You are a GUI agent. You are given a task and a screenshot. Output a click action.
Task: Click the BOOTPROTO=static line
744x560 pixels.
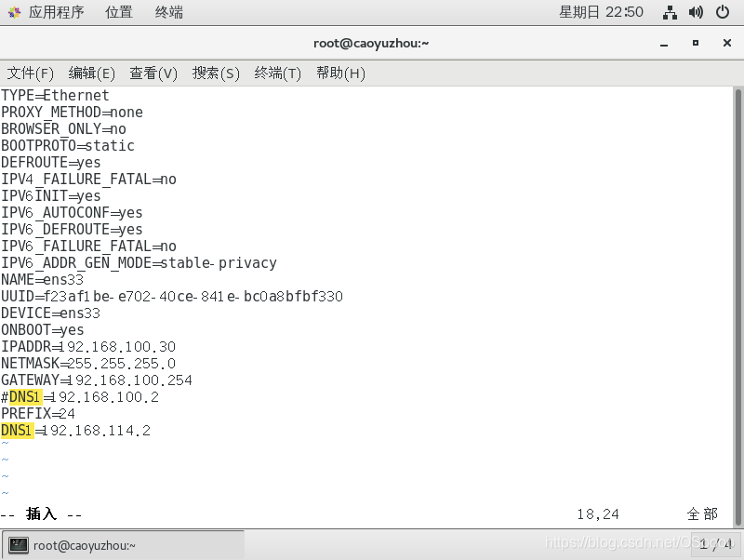pos(68,145)
